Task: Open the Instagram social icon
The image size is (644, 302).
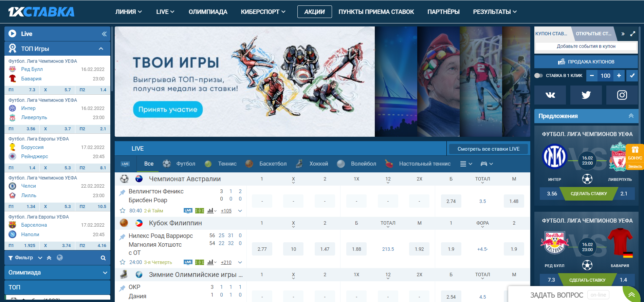Action: point(622,95)
